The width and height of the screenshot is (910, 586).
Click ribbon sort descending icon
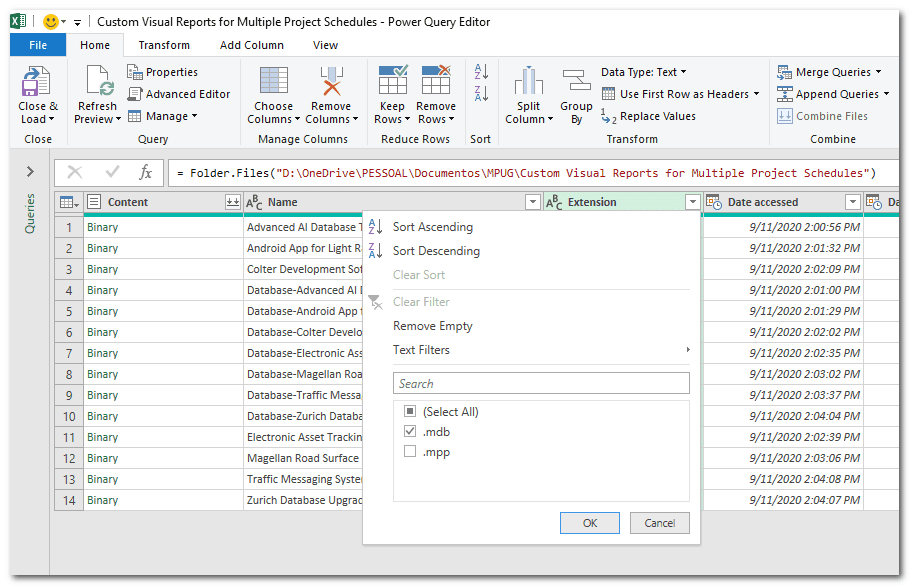481,93
